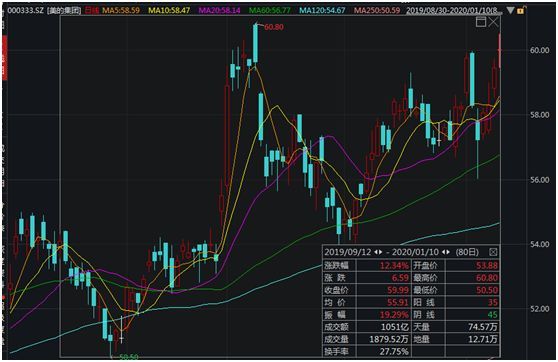The image size is (558, 362).
Task: Toggle the orange lock icon in header
Action: 520,10
